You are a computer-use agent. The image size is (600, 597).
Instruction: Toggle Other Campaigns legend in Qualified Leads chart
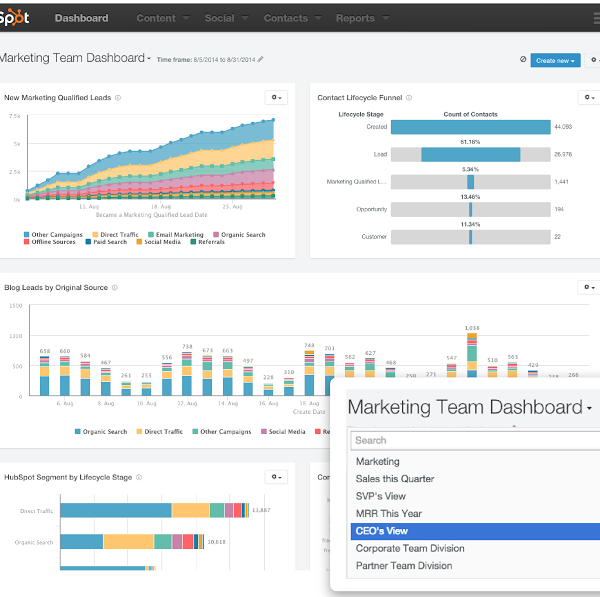[x=53, y=235]
